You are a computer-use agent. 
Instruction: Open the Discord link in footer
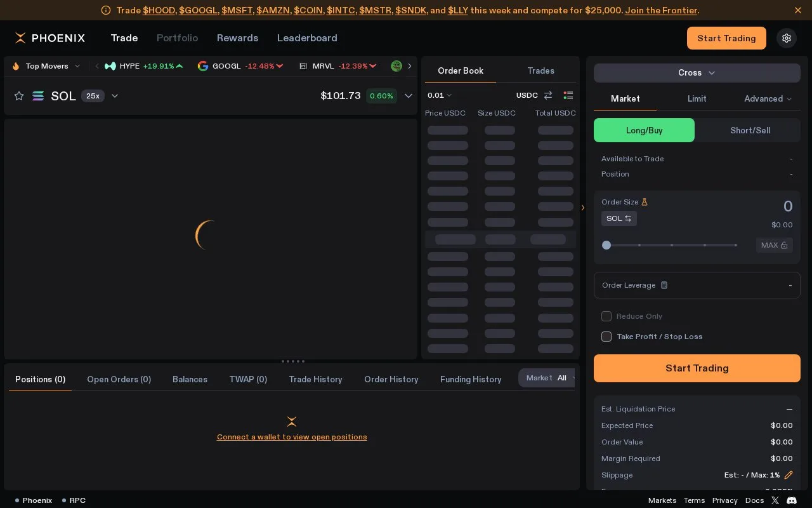(792, 500)
